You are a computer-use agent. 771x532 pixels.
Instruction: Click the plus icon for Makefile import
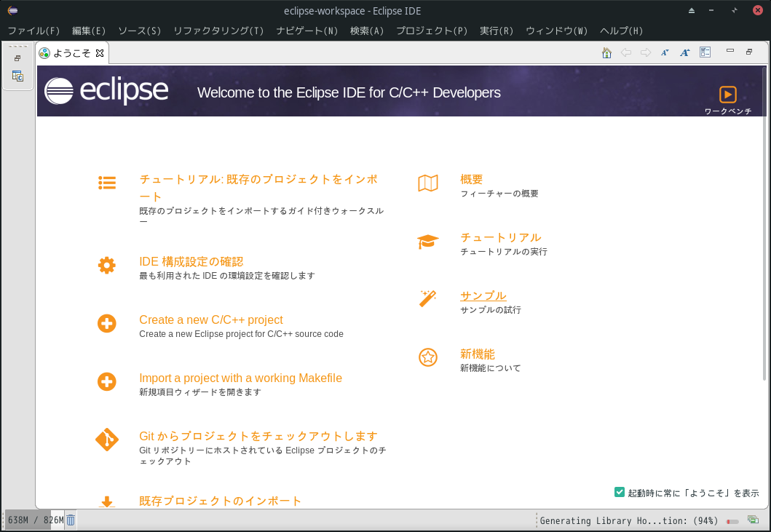[107, 381]
